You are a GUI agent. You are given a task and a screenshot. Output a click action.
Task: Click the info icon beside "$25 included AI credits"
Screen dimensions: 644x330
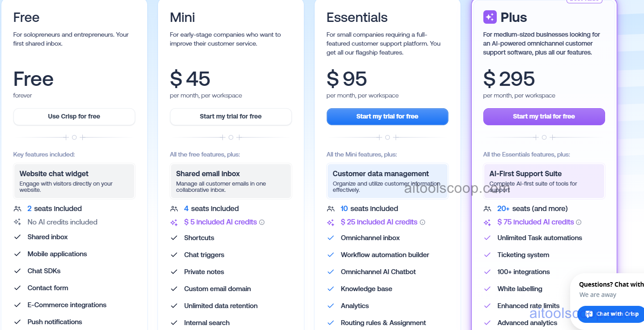422,222
